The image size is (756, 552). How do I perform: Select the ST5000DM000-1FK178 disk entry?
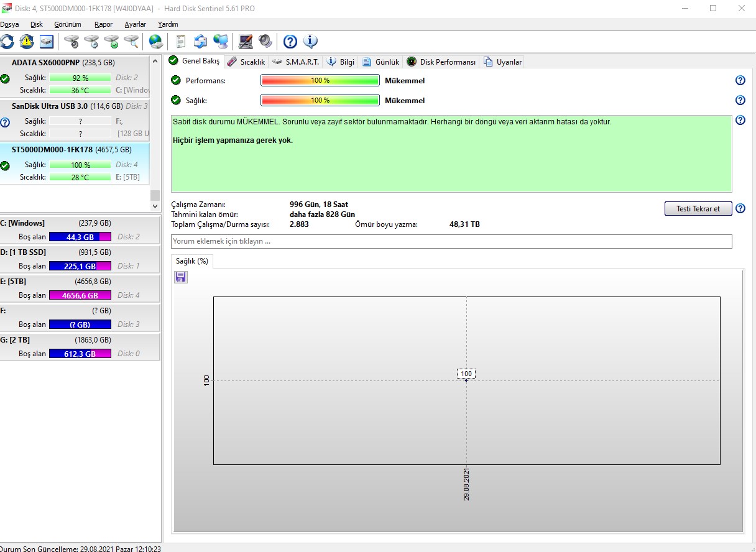[x=75, y=165]
